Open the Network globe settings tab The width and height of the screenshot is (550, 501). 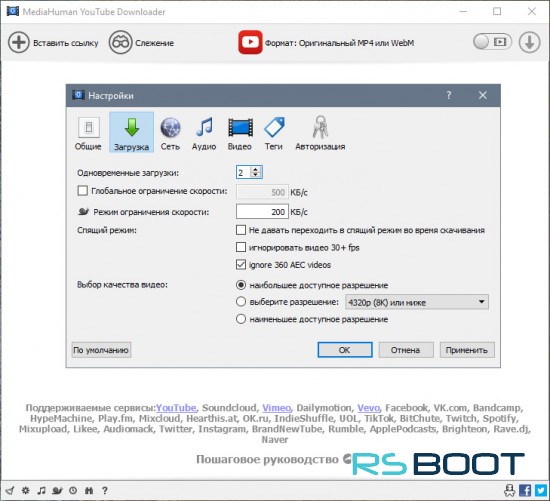point(170,134)
